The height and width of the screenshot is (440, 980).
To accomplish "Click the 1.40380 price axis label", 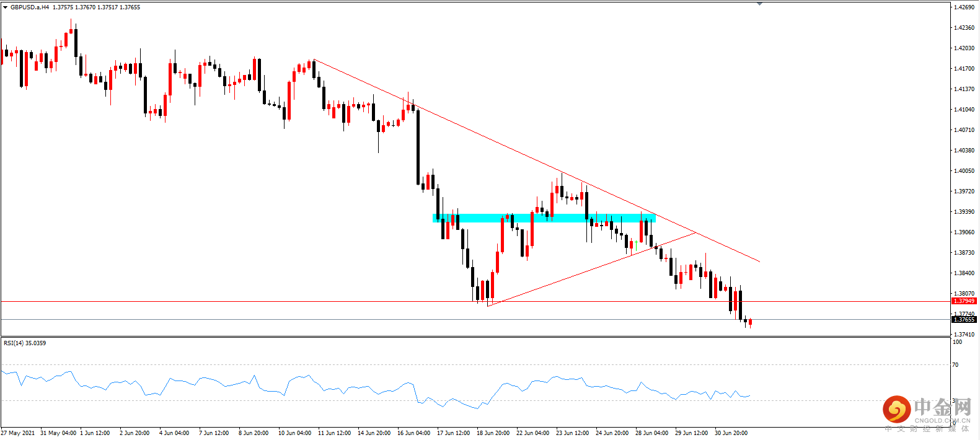I will point(964,151).
